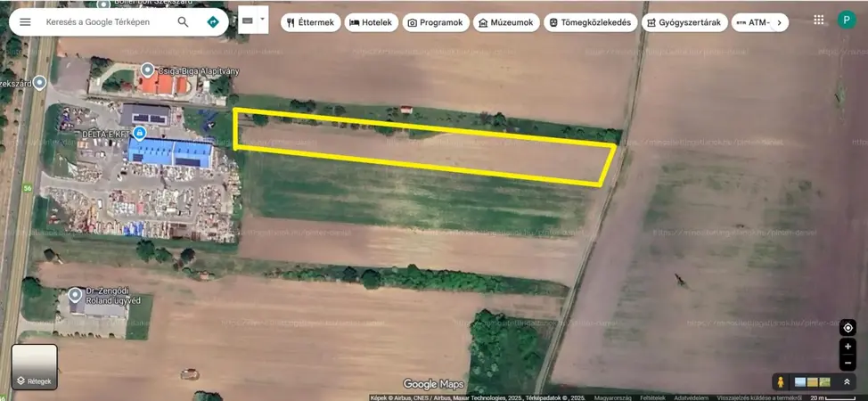Toggle the Rétegek layers view
Screen dimensions: 868x401
point(34,367)
